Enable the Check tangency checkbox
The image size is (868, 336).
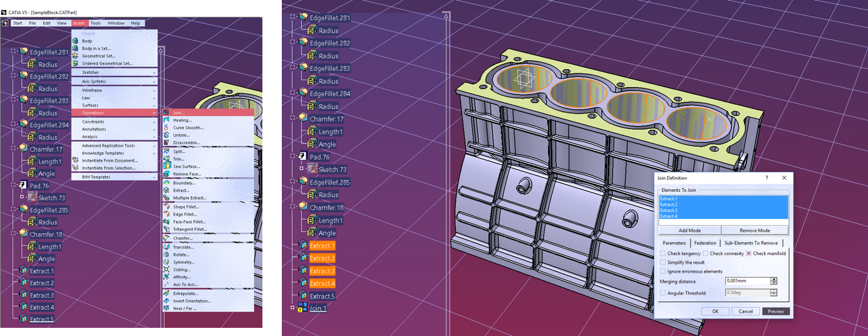tap(663, 254)
